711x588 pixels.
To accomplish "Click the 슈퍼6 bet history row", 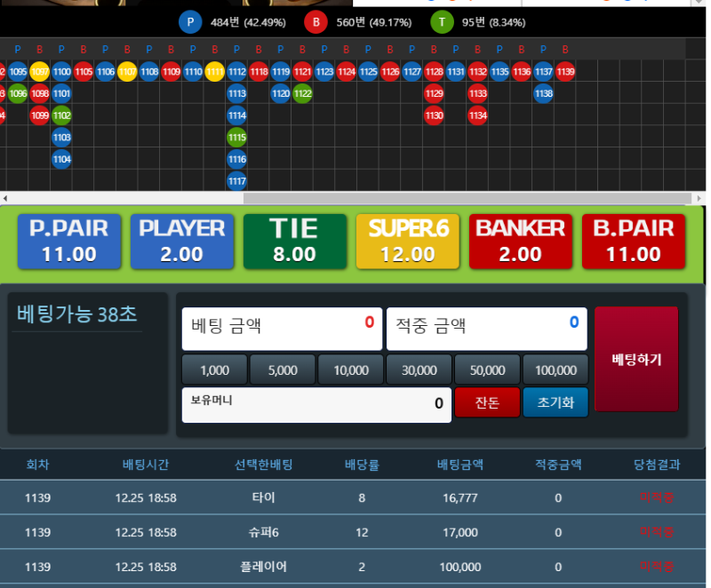I will click(353, 532).
